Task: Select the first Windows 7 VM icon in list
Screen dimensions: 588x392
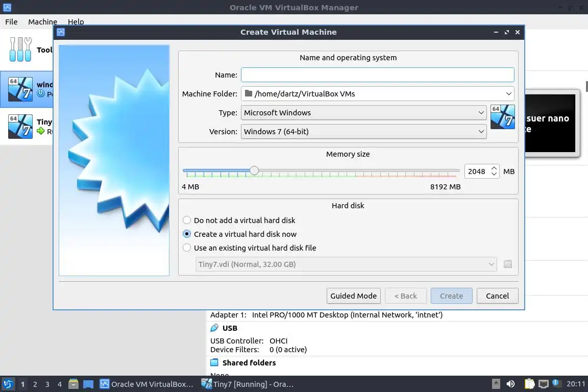Action: [x=20, y=89]
